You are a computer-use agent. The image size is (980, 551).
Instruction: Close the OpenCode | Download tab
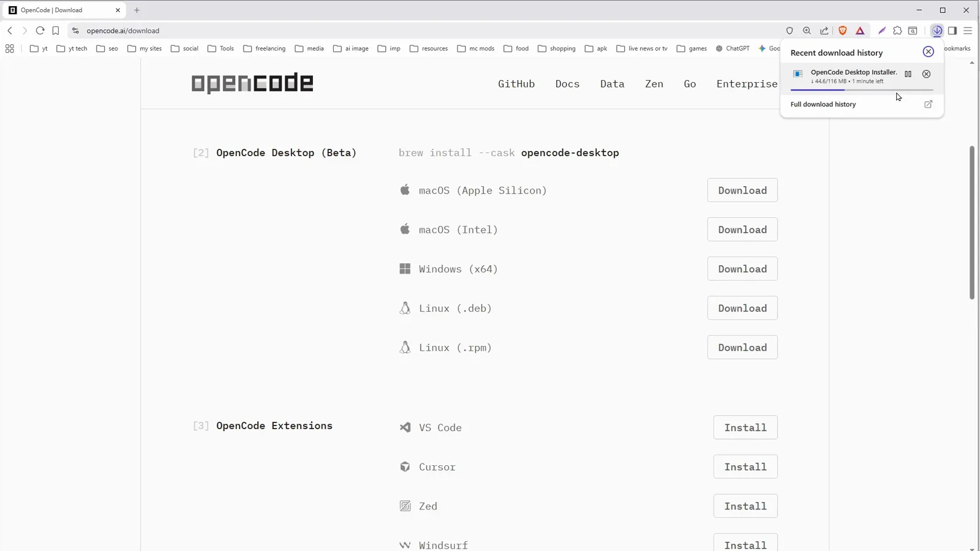point(118,10)
